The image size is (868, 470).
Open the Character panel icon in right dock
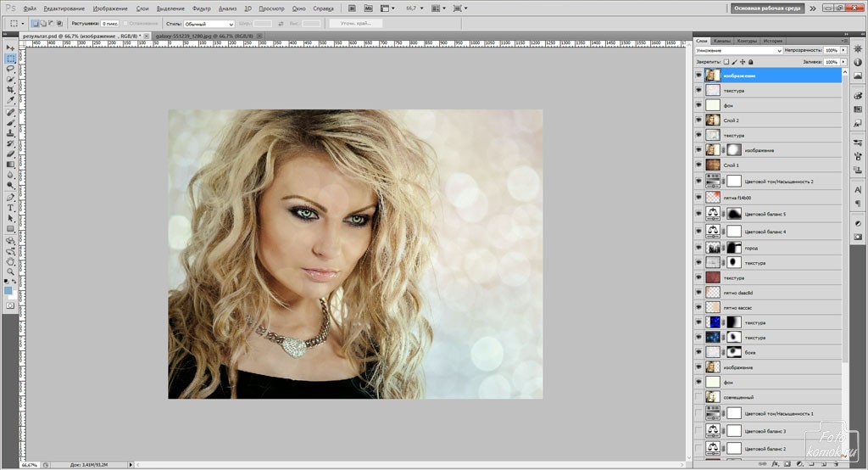point(857,190)
